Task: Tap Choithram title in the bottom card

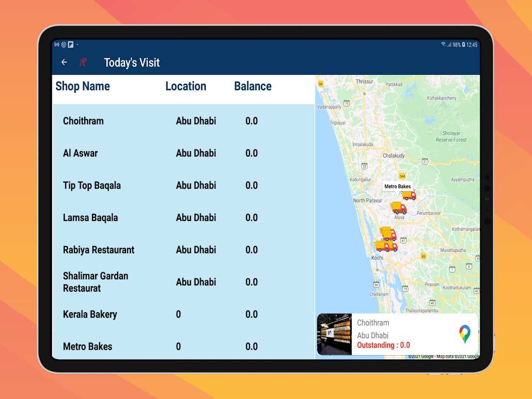Action: coord(373,323)
